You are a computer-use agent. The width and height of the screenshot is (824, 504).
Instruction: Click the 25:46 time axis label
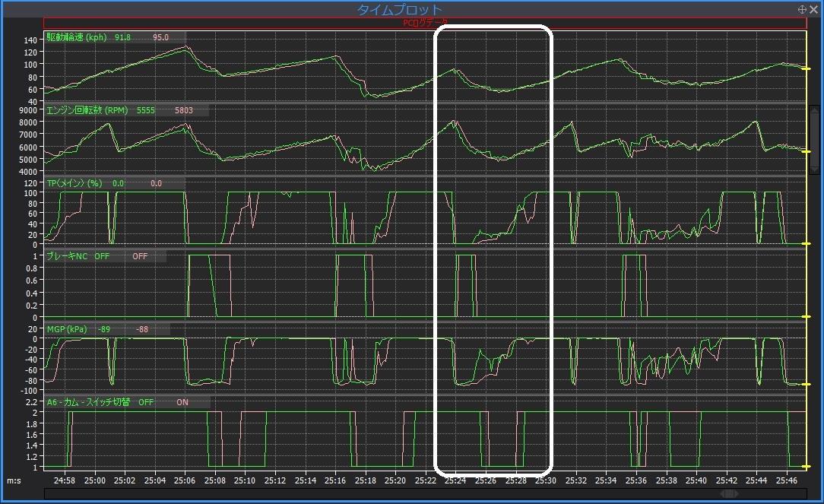pos(786,480)
